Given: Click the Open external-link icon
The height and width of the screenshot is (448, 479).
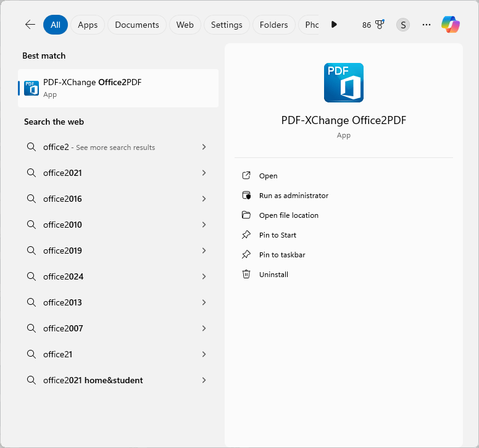Looking at the screenshot, I should click(x=246, y=175).
